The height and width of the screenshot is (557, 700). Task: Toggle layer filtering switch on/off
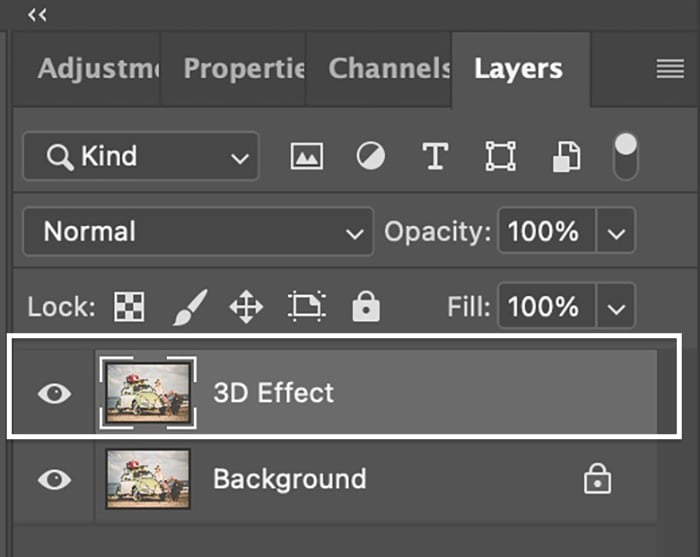click(x=626, y=156)
